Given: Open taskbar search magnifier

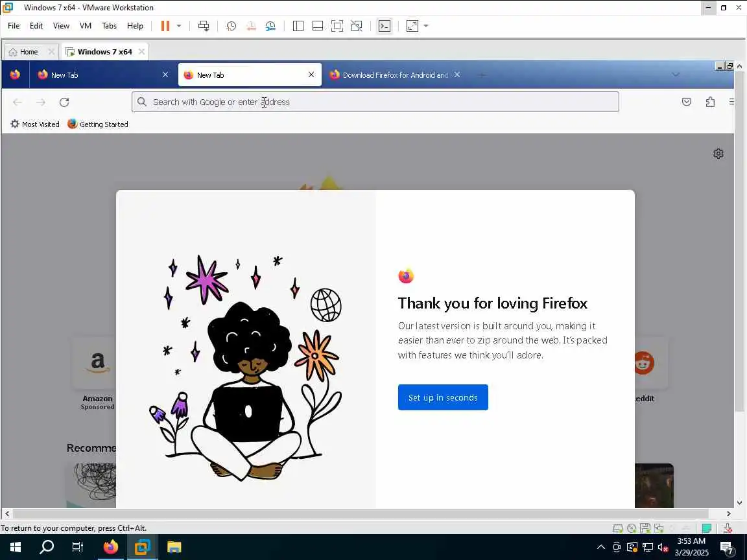Looking at the screenshot, I should coord(46,546).
